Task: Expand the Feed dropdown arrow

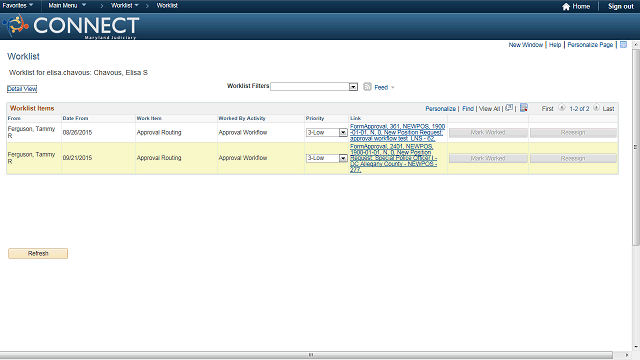Action: click(393, 87)
